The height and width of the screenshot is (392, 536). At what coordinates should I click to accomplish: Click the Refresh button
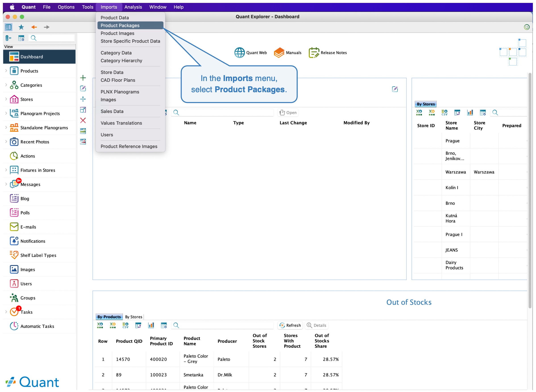290,325
